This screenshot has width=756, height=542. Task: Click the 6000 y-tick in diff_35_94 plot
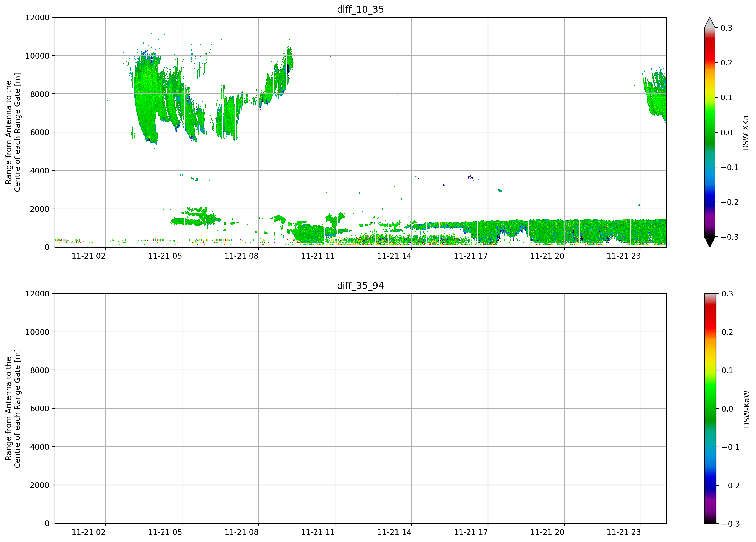tap(40, 409)
